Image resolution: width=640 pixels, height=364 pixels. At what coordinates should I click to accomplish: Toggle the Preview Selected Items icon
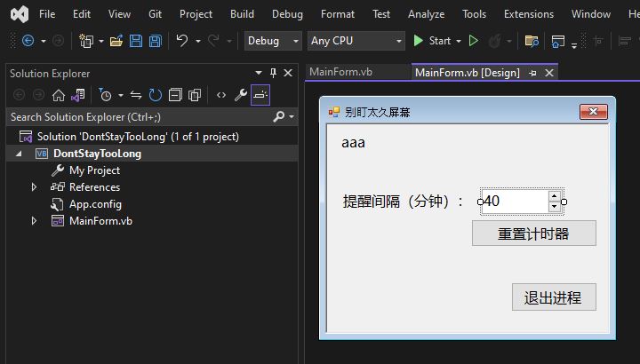tap(260, 95)
